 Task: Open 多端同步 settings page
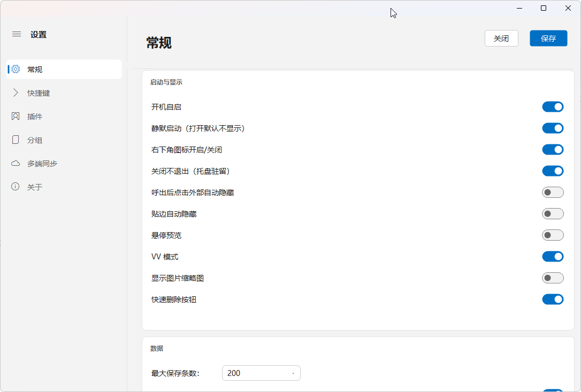[x=64, y=164]
